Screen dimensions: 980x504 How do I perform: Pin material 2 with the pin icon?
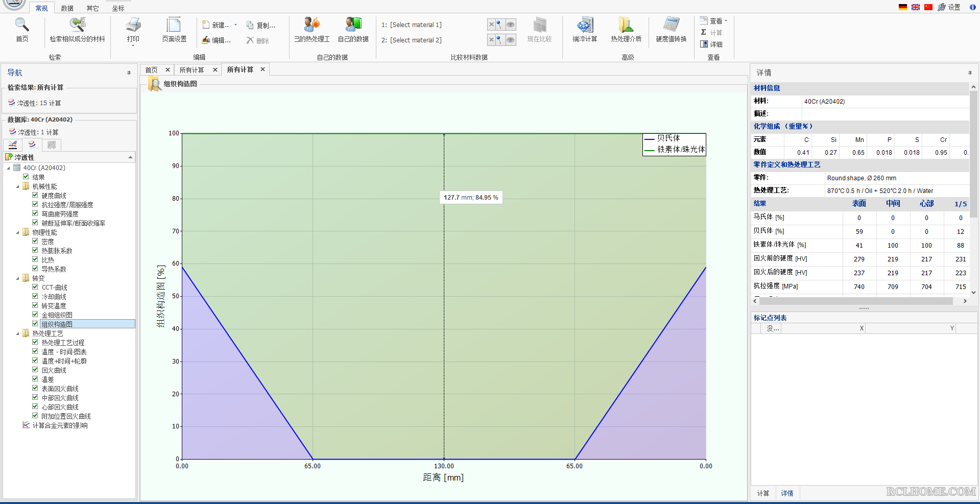click(500, 40)
